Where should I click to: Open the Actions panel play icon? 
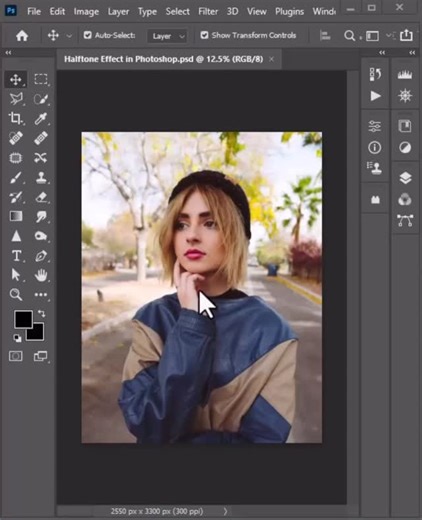(375, 96)
